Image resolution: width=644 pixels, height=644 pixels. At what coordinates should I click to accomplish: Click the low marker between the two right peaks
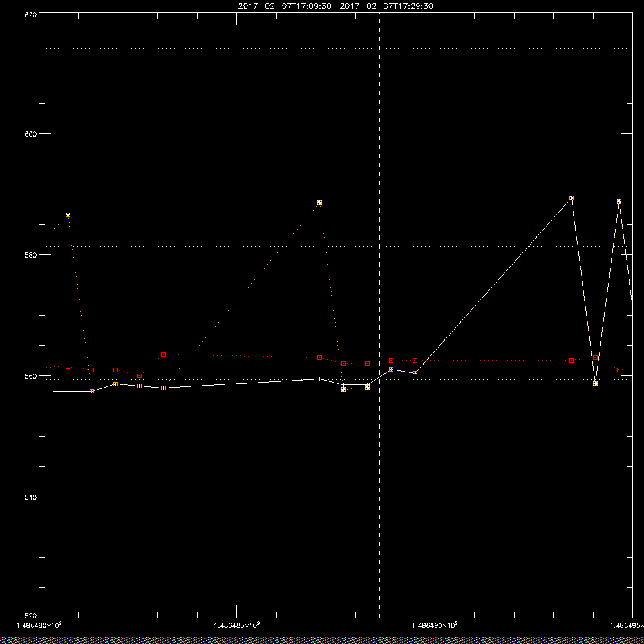pyautogui.click(x=595, y=383)
